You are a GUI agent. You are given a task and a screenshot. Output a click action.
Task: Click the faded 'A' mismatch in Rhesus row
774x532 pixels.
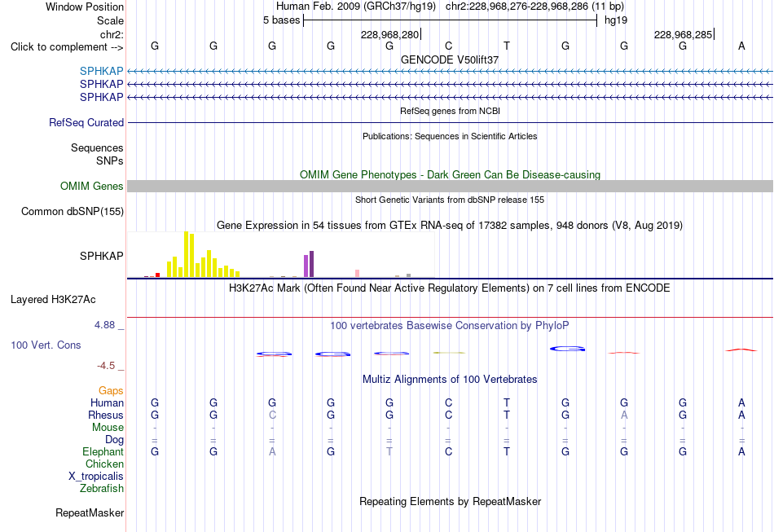624,415
